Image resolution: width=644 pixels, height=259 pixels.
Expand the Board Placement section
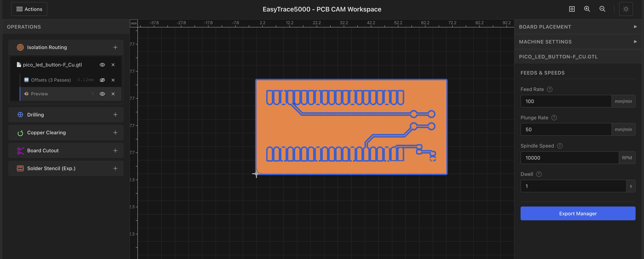pos(577,27)
